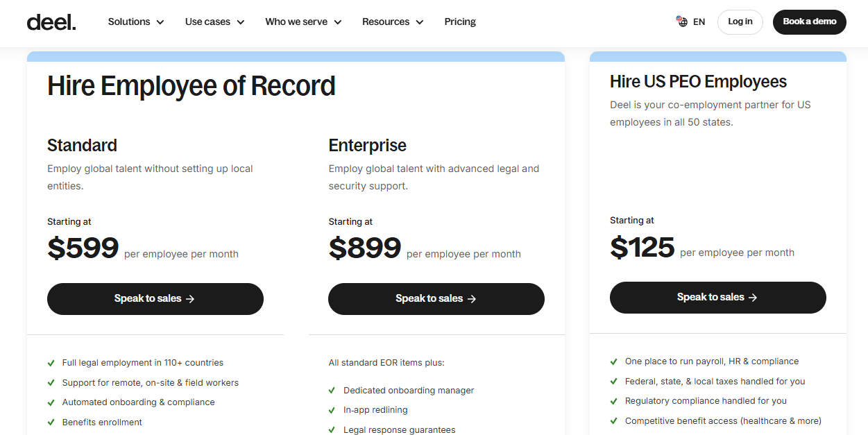
Task: Expand the Solutions menu chevron
Action: click(160, 22)
